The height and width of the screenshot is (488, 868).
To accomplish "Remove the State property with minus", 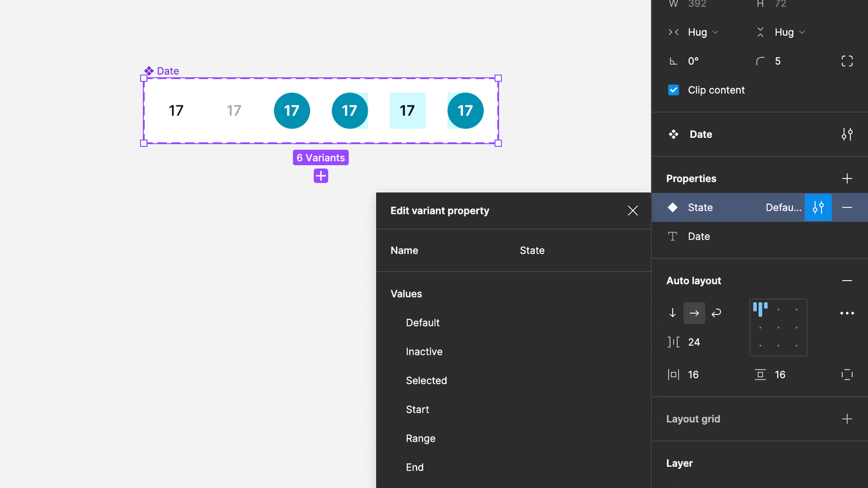I will click(847, 207).
